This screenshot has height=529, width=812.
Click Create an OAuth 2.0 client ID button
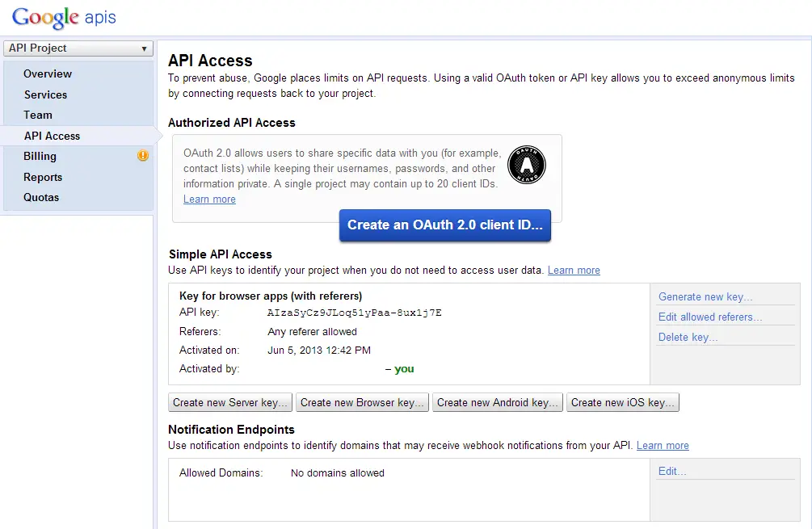445,225
